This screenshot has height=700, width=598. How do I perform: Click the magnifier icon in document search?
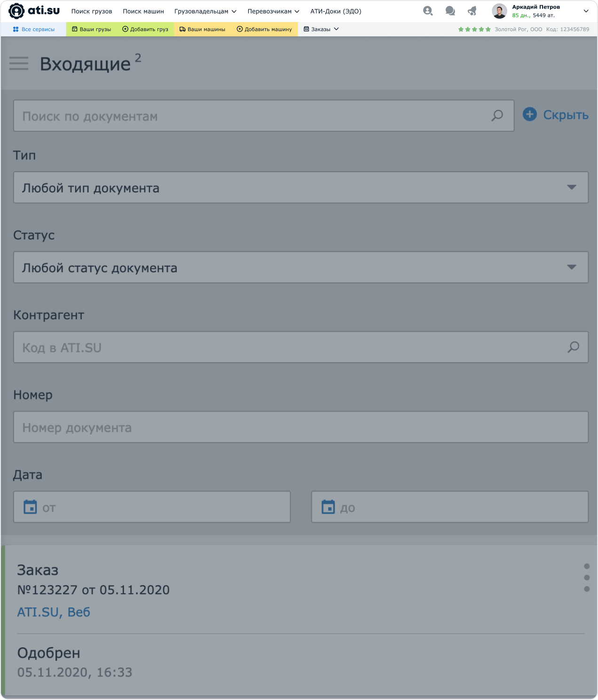pos(497,116)
